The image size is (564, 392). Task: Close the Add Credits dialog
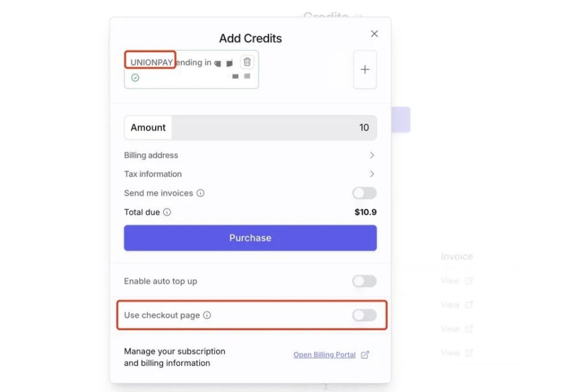[375, 34]
